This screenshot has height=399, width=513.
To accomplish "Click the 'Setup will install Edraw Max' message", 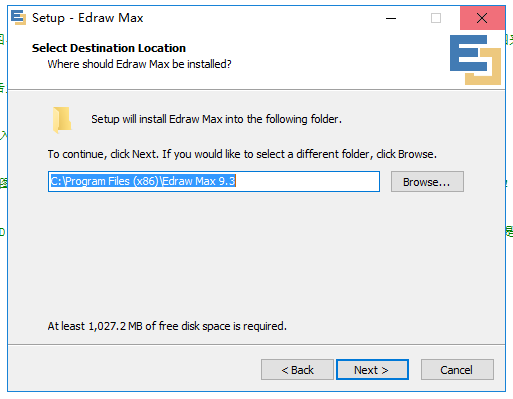I will (216, 119).
